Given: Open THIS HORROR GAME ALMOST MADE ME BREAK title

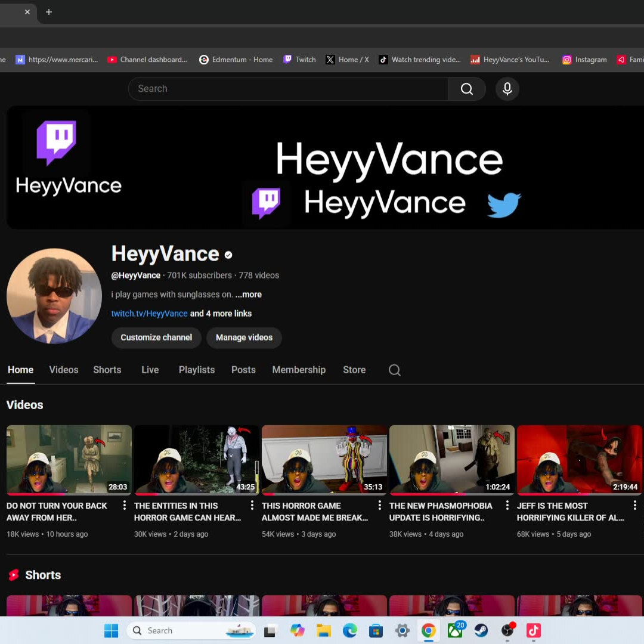Looking at the screenshot, I should pyautogui.click(x=315, y=512).
